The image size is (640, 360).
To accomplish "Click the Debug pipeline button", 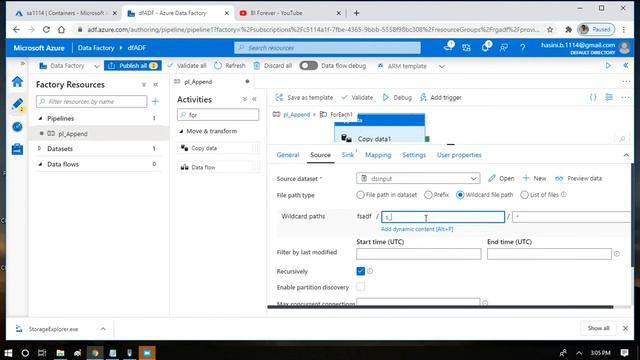I will click(397, 98).
